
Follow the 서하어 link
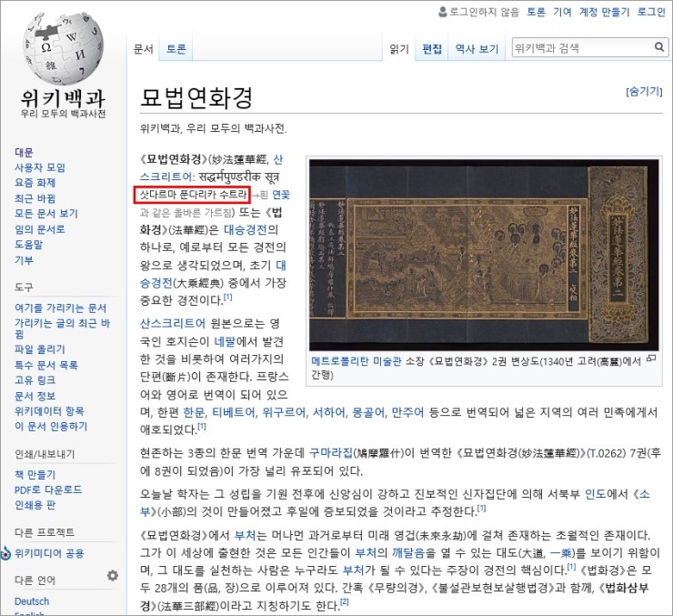coord(329,412)
